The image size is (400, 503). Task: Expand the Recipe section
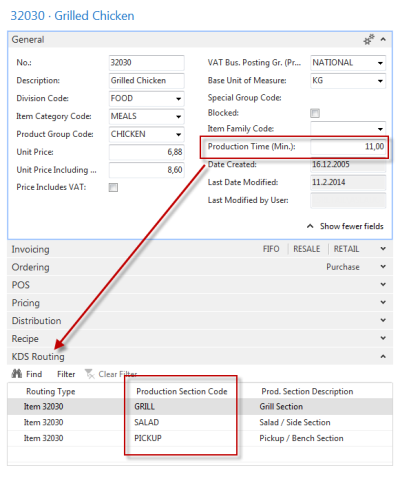[x=383, y=338]
